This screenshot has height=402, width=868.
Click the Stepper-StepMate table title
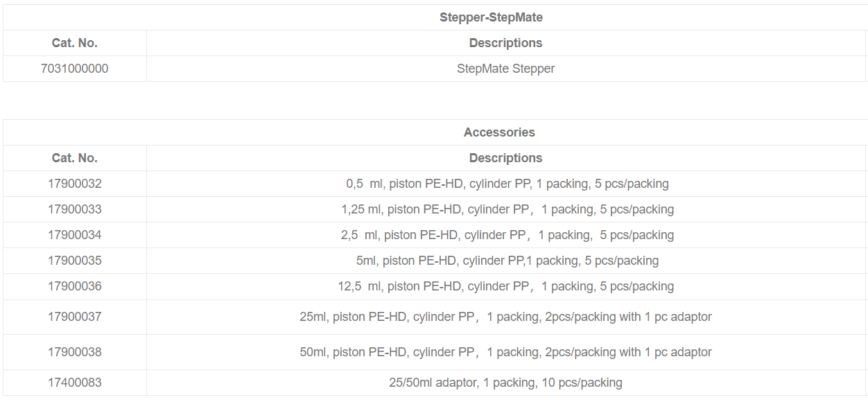click(491, 17)
